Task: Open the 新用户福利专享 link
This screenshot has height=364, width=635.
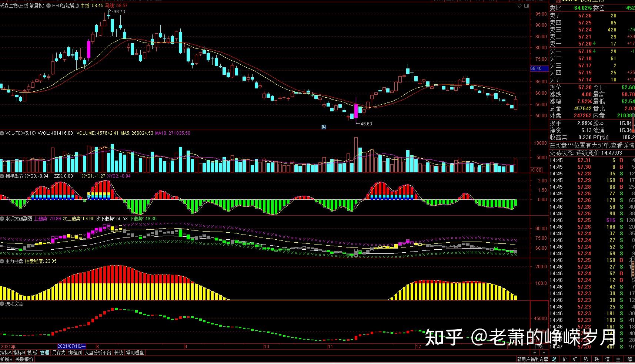Action: [x=532, y=359]
